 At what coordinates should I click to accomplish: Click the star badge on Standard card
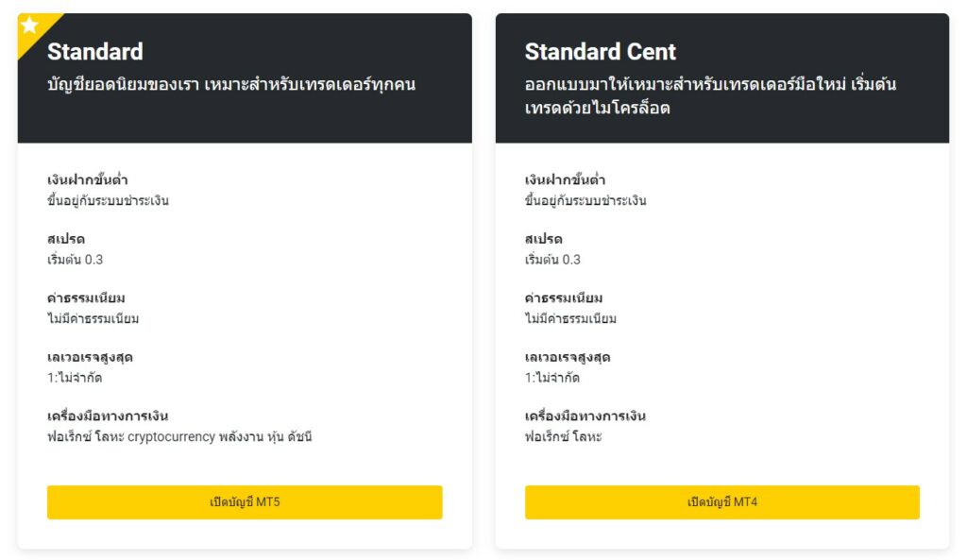point(29,25)
